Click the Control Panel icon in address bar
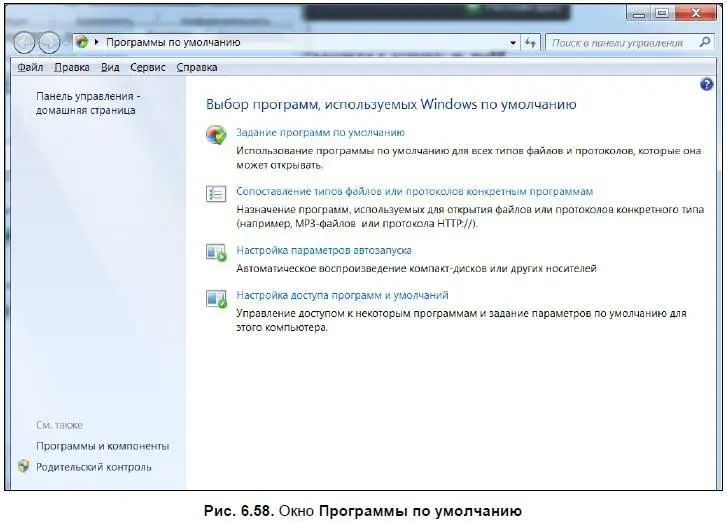This screenshot has width=727, height=521. (82, 42)
